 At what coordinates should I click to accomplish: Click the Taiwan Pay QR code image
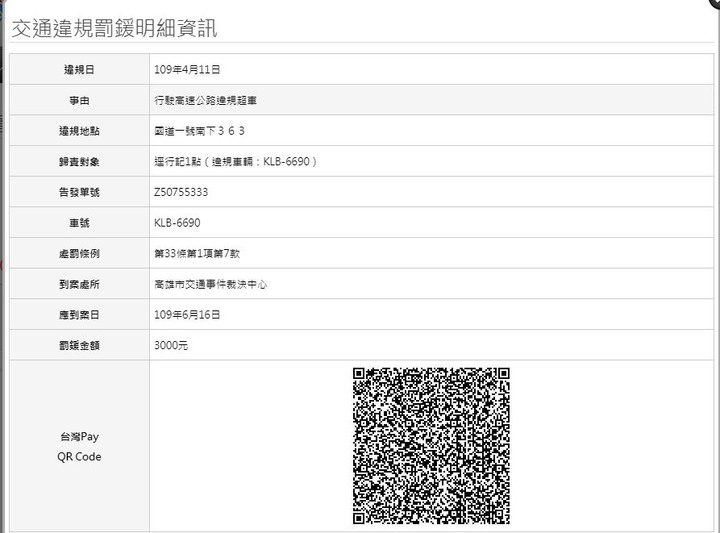pyautogui.click(x=431, y=446)
